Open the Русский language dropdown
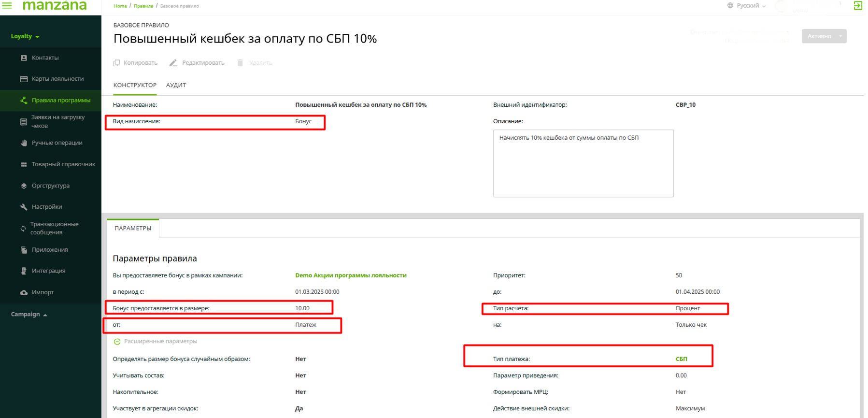The image size is (868, 418). coord(747,6)
